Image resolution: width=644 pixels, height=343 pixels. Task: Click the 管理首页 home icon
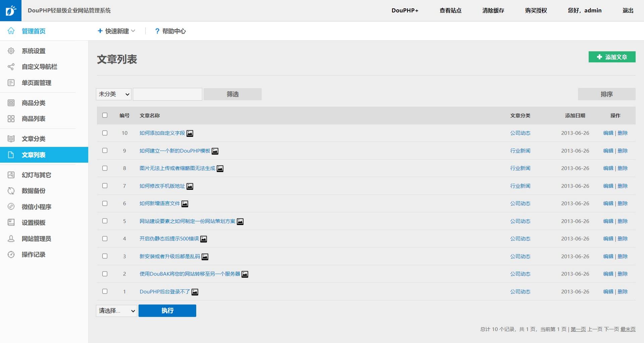[11, 31]
